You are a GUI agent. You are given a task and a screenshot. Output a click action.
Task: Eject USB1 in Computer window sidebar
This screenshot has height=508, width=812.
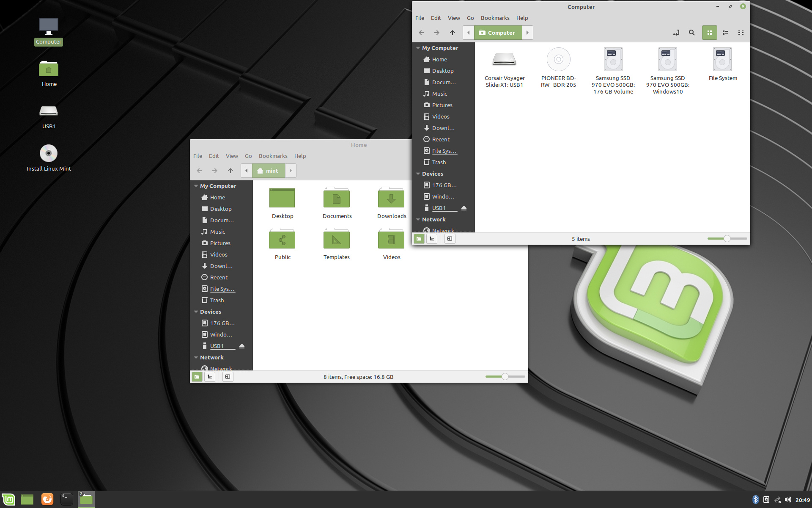click(x=464, y=208)
